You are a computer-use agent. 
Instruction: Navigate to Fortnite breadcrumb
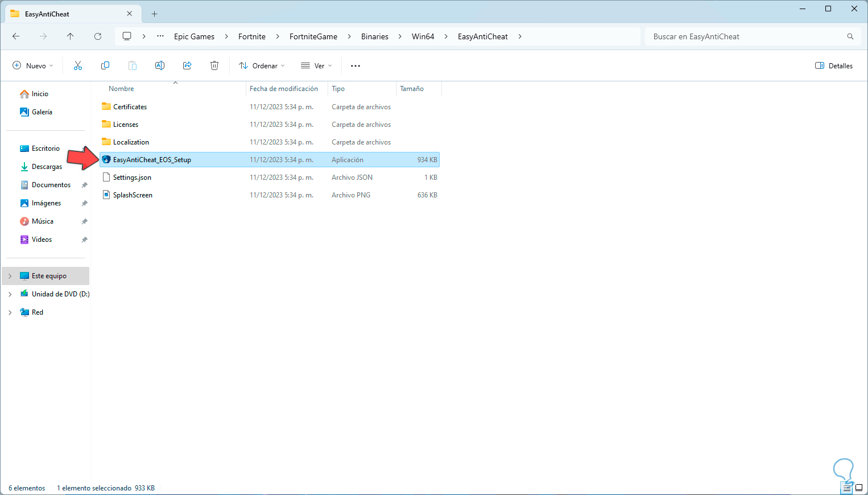[x=252, y=36]
